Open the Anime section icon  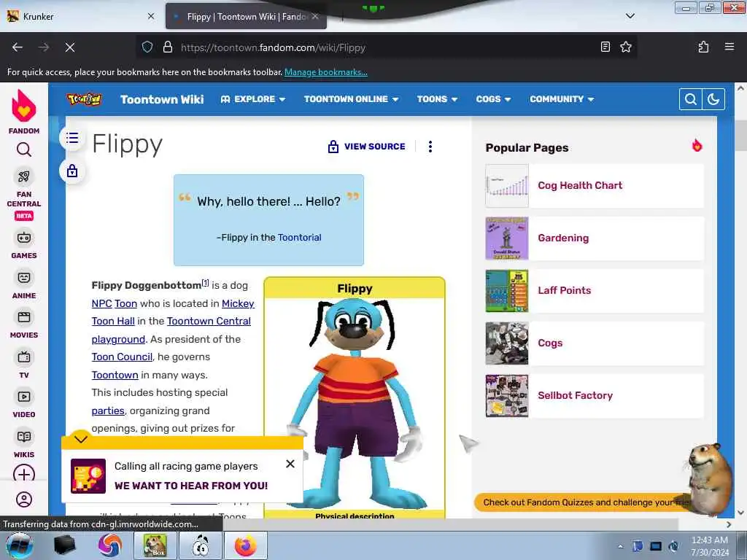tap(24, 277)
